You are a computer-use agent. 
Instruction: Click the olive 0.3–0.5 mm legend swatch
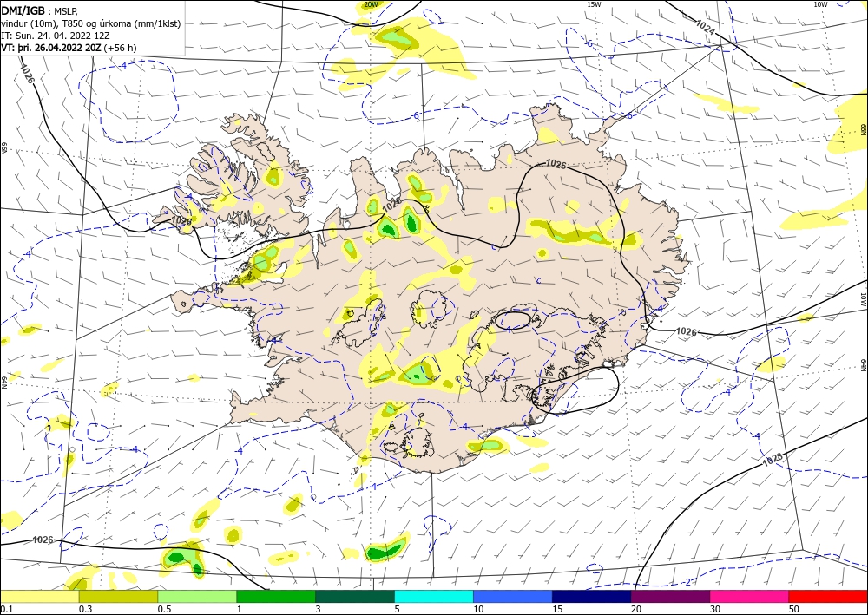(x=118, y=596)
